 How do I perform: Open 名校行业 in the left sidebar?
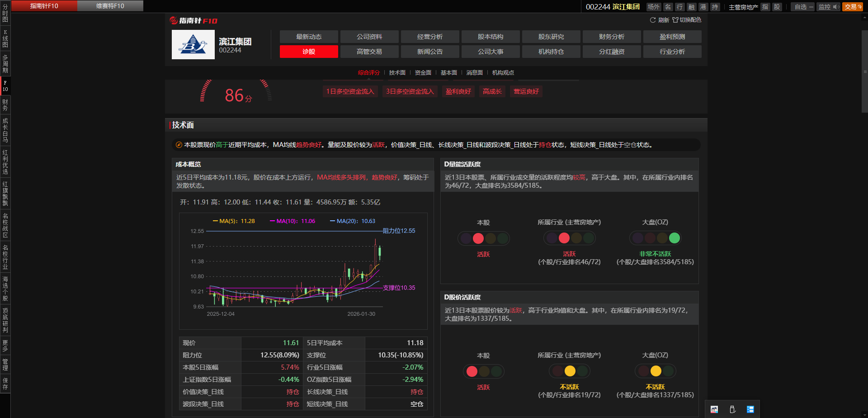coord(5,257)
